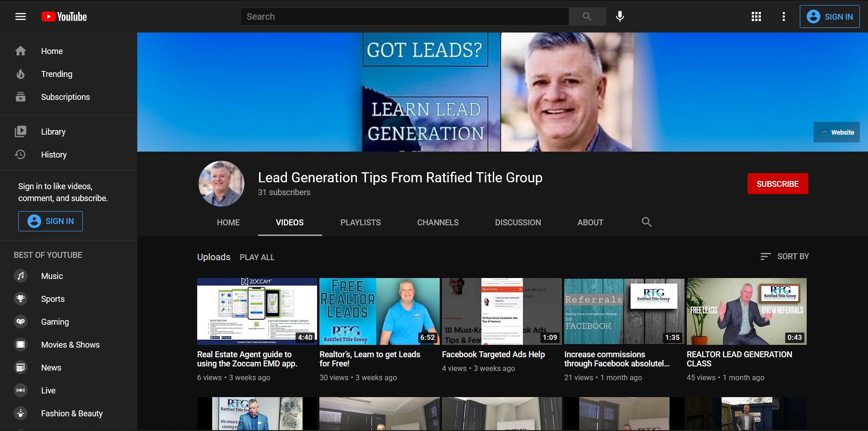Open the Website link on banner
Image resolution: width=868 pixels, height=431 pixels.
(836, 132)
